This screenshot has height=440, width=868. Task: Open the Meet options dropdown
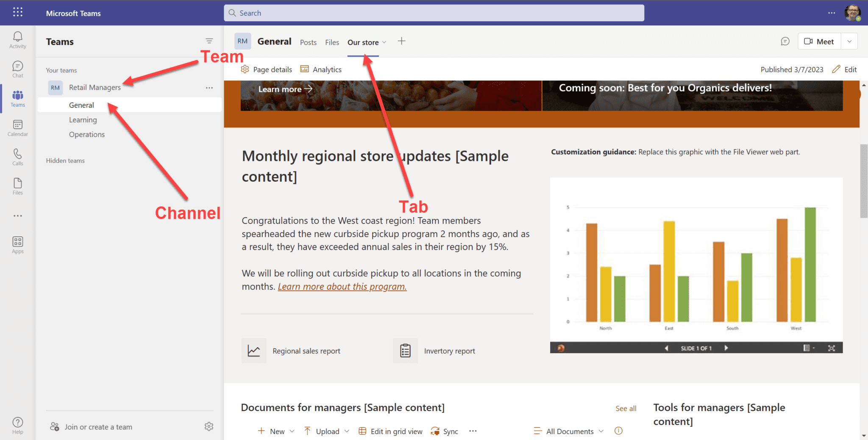[x=849, y=41]
